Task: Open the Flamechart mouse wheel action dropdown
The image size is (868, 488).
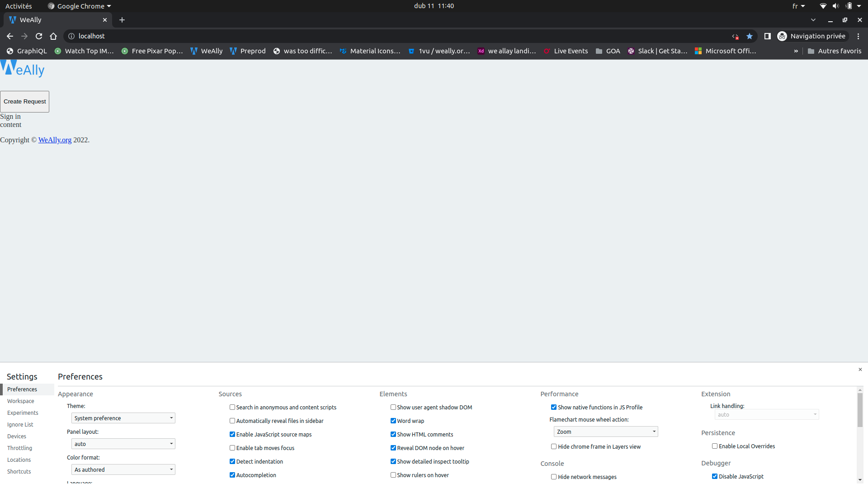Action: [605, 432]
